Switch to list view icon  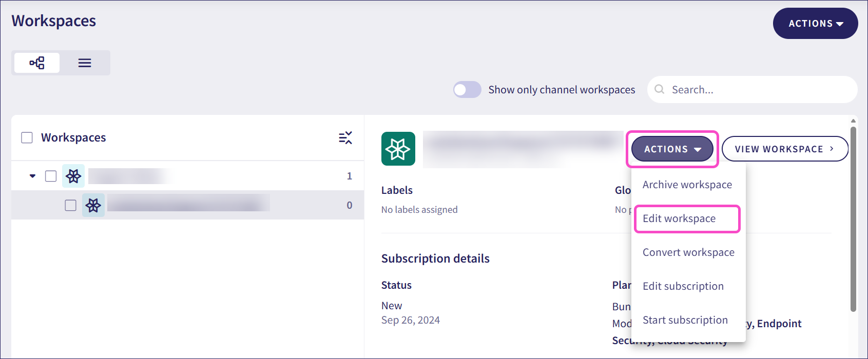tap(85, 63)
